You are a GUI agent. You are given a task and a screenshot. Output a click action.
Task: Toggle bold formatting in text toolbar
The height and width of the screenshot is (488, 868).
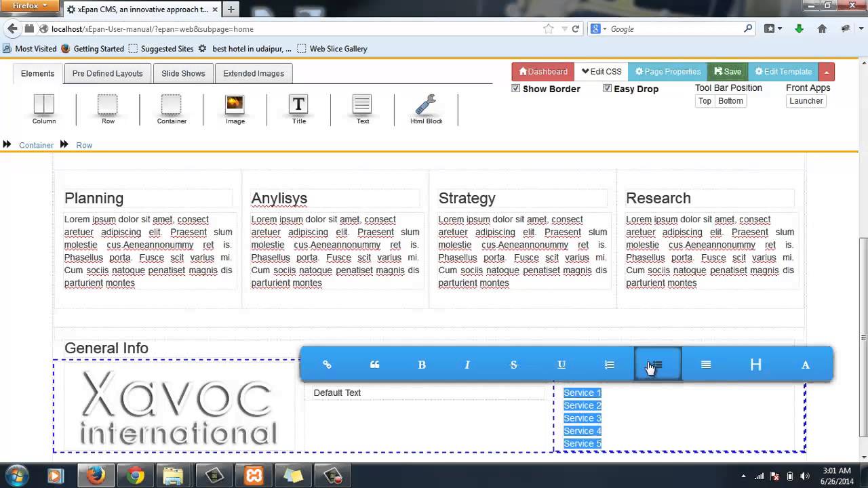tap(422, 365)
